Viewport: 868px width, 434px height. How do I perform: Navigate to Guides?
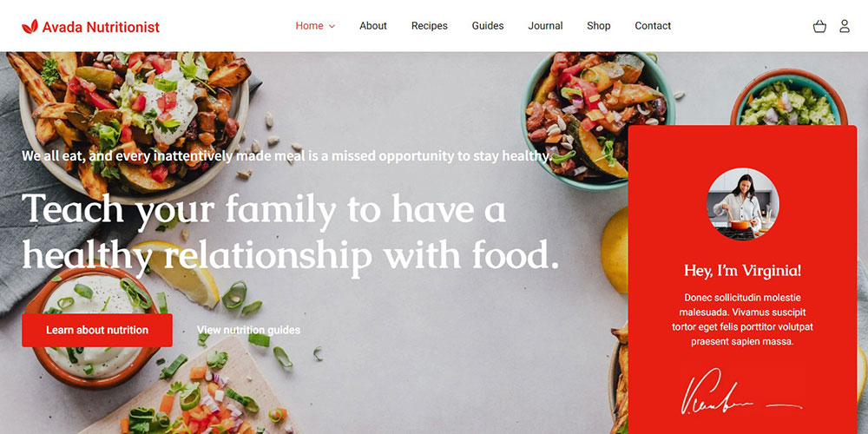pyautogui.click(x=488, y=25)
